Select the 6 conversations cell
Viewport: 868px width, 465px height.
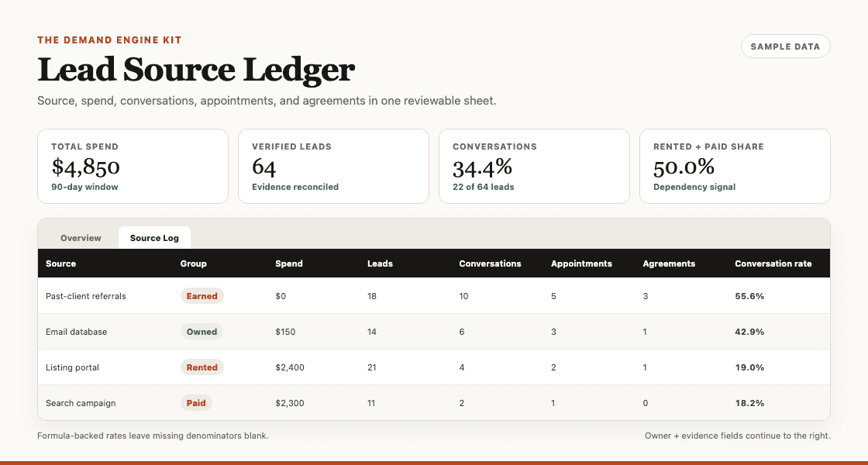coord(462,332)
